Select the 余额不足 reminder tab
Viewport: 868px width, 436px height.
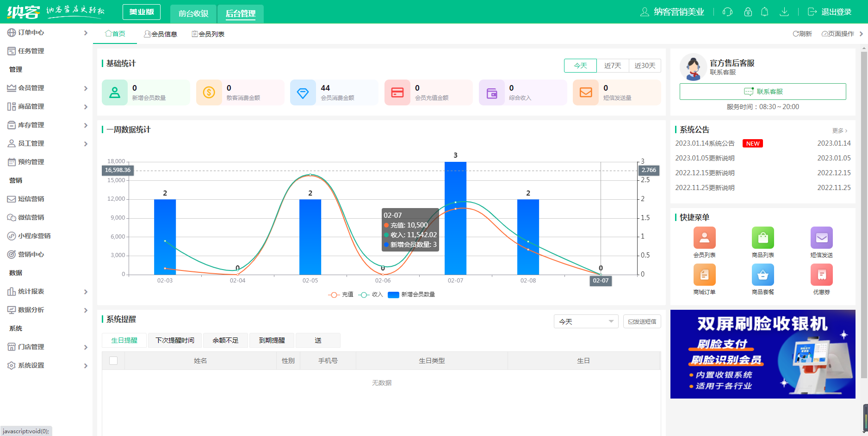coord(225,340)
